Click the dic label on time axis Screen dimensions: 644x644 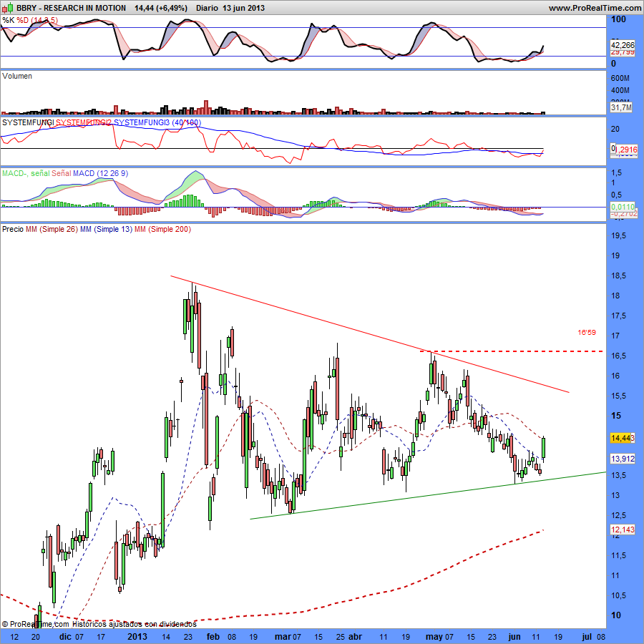pos(65,637)
